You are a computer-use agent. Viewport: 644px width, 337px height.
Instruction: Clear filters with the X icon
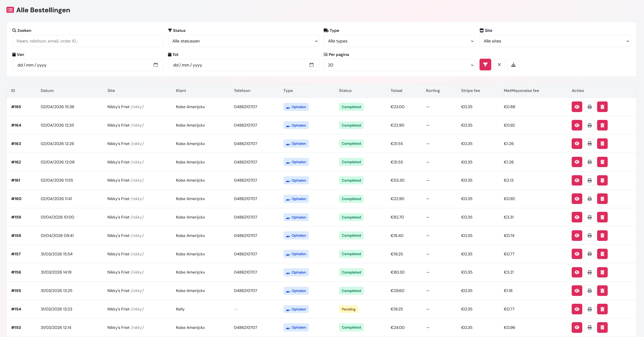click(x=499, y=65)
